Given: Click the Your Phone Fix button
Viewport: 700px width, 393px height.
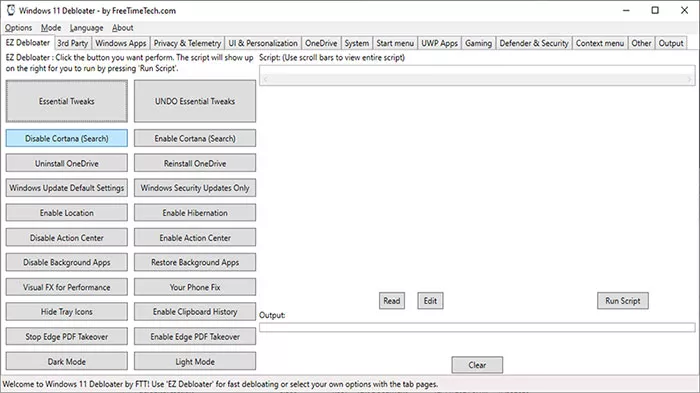Looking at the screenshot, I should tap(195, 287).
